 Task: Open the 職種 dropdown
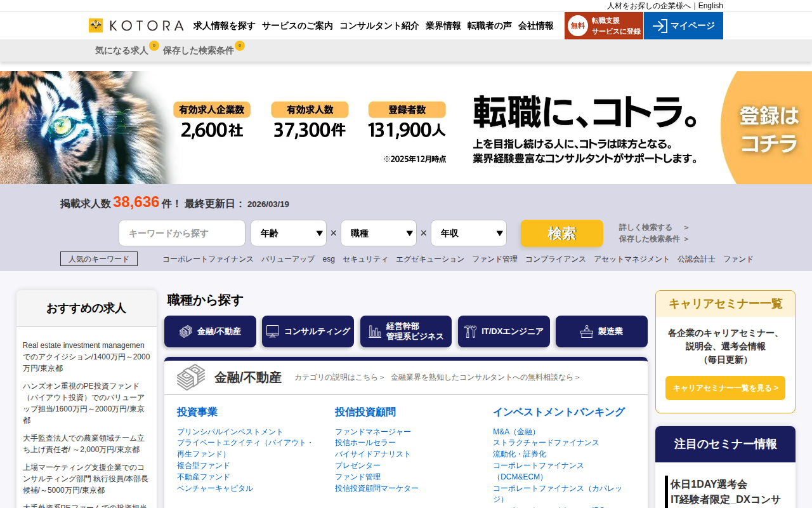point(379,233)
